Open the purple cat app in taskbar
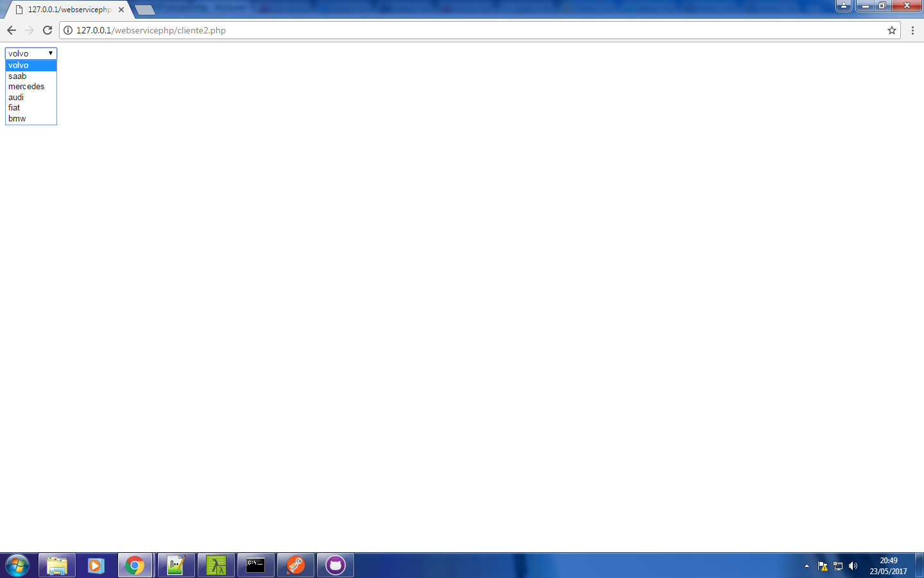 (x=336, y=566)
